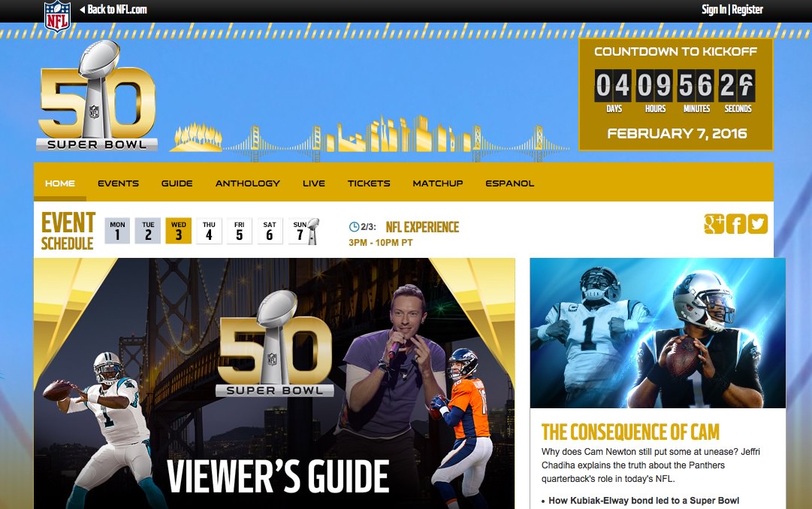Open the Viewer's Guide banner image
Screen dimensions: 812x509
[274, 383]
